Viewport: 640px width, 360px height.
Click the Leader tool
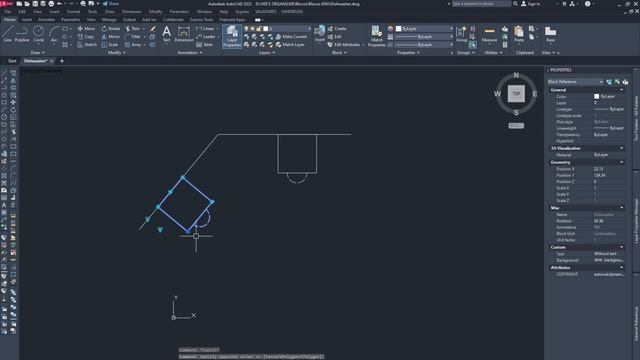point(205,37)
